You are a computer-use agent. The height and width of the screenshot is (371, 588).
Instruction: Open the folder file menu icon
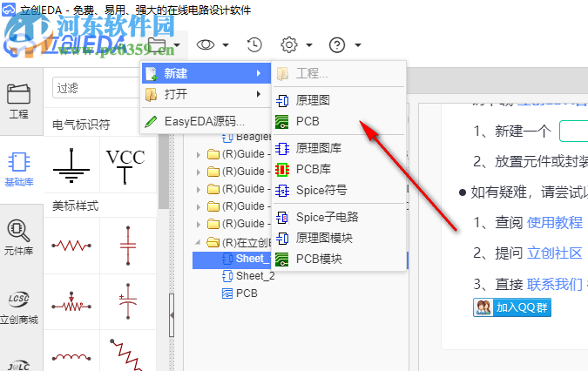[157, 45]
